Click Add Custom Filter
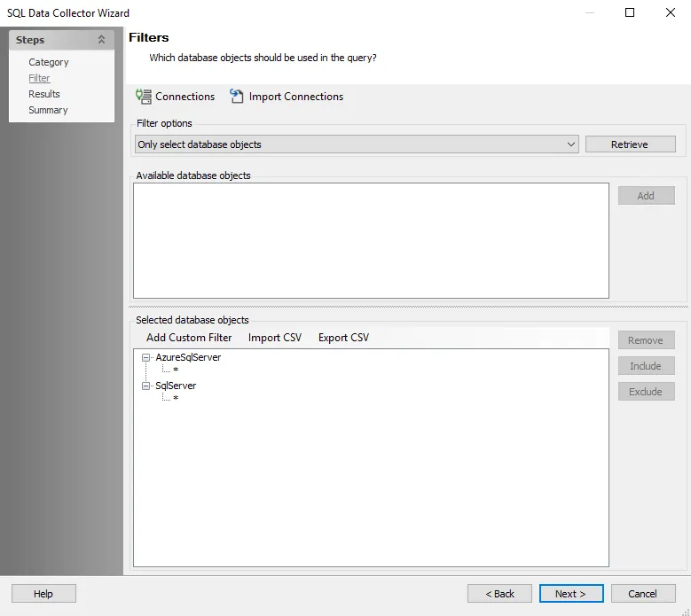The image size is (691, 616). (x=189, y=338)
